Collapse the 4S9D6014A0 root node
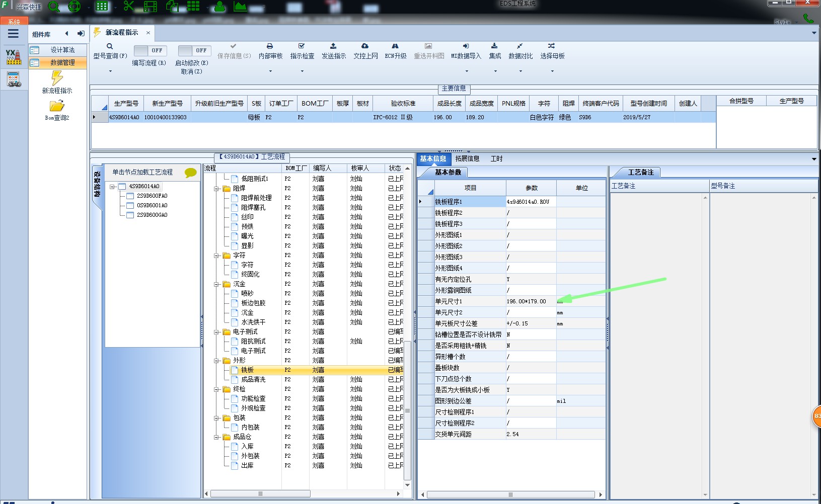The image size is (821, 504). pos(113,187)
